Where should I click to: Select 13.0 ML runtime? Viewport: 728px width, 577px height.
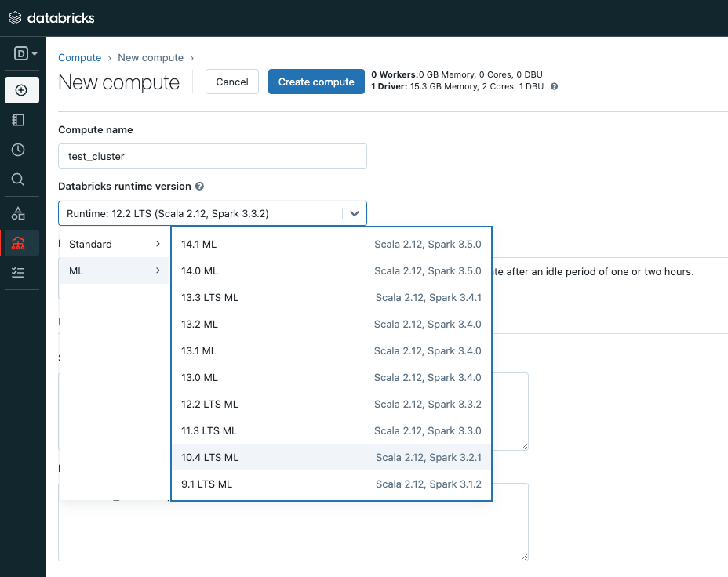click(331, 378)
